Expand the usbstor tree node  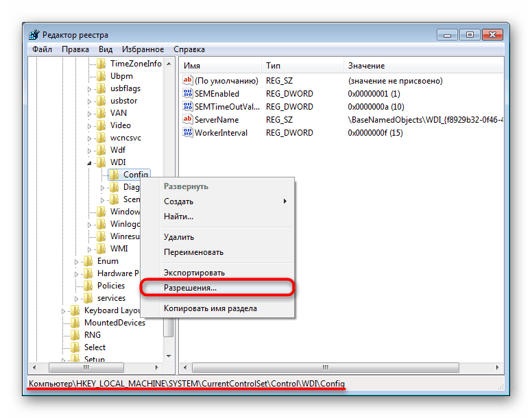(90, 101)
